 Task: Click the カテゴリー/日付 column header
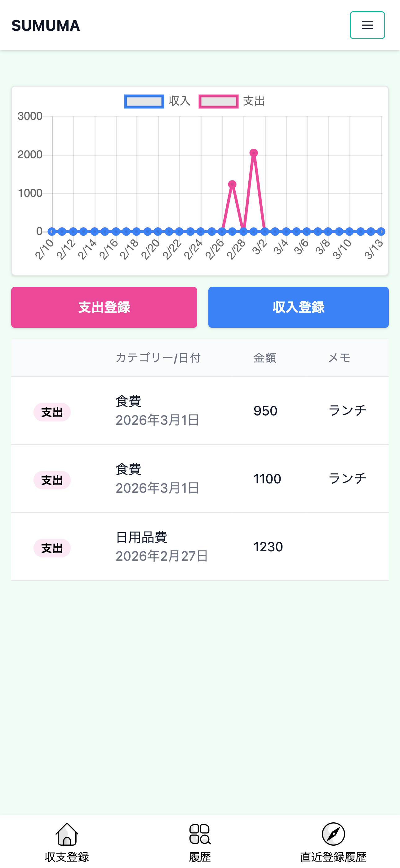tap(158, 358)
